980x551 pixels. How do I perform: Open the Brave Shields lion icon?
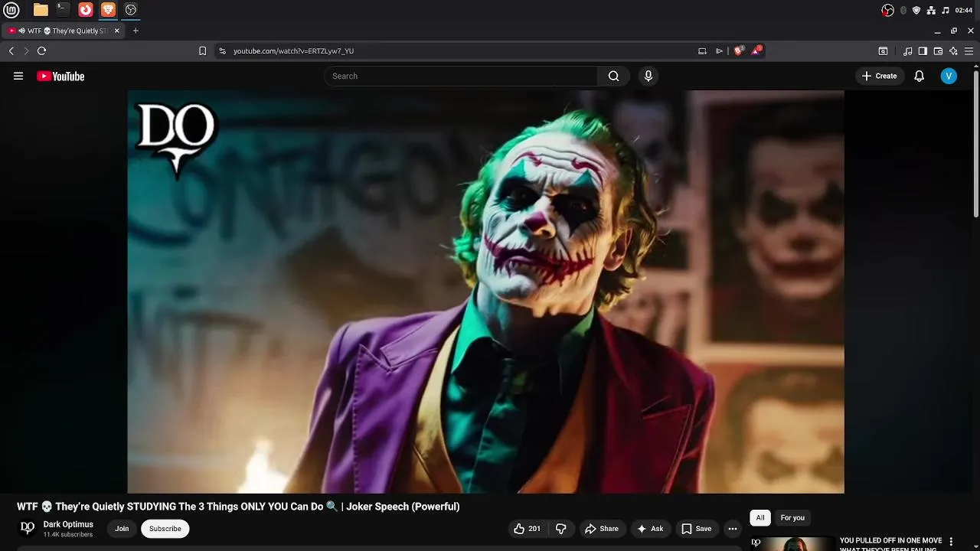[x=739, y=51]
